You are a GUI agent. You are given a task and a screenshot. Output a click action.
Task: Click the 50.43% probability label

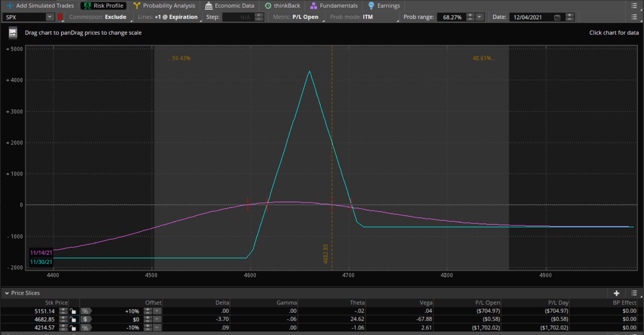coord(179,58)
